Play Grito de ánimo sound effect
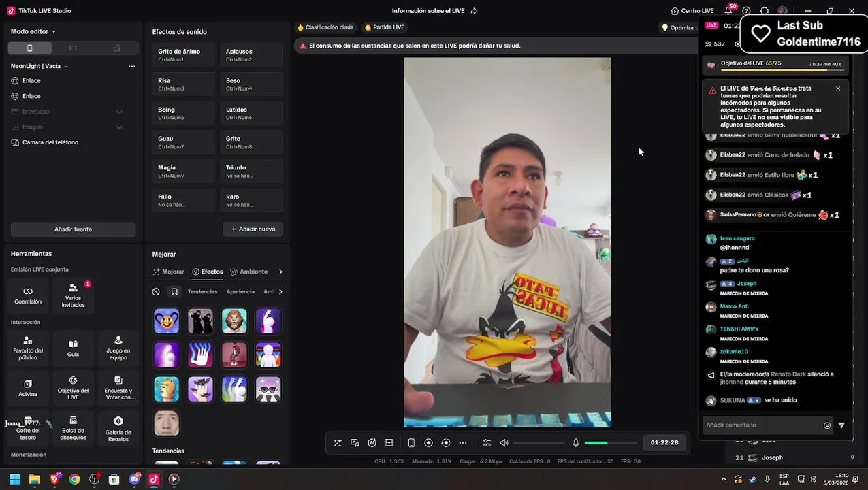The width and height of the screenshot is (868, 490). 183,55
